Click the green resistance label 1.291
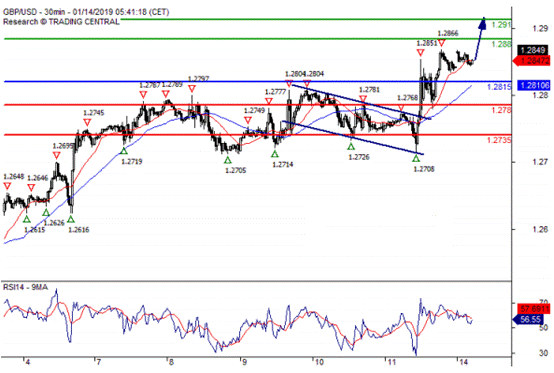 (501, 25)
